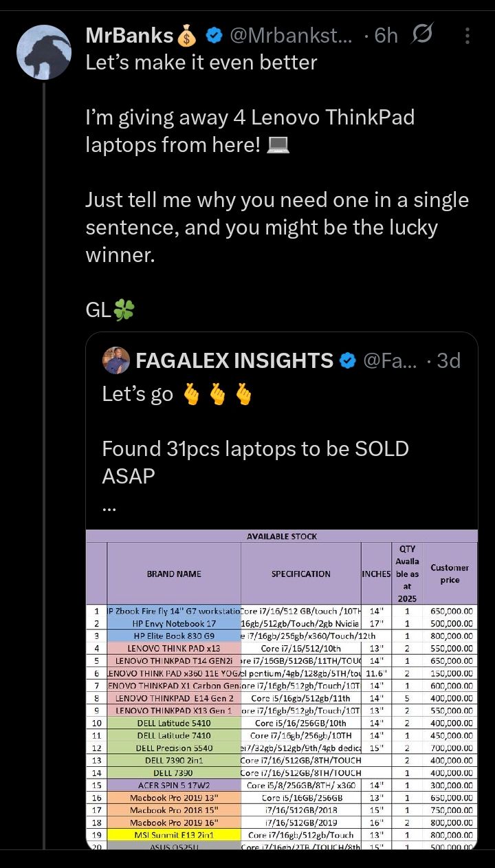Click the MSI Summit E13 2in1 yellow row
Image resolution: width=495 pixels, height=868 pixels.
click(x=174, y=835)
